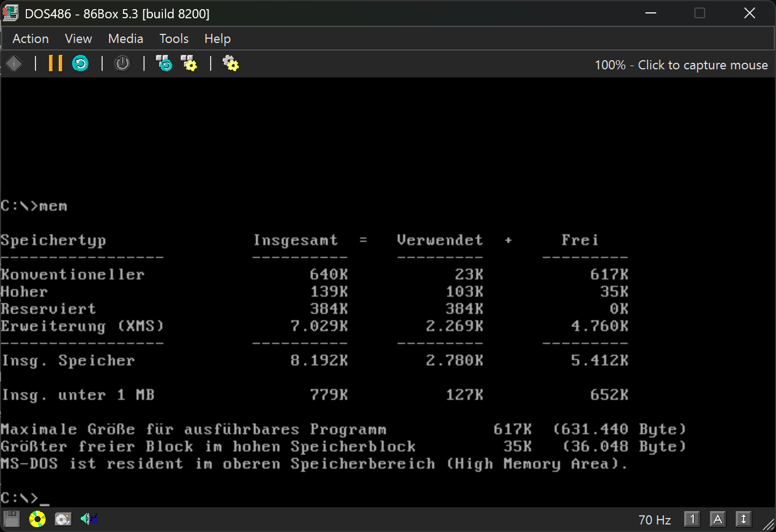Open the Tools menu
Screen dimensions: 776x532
(x=174, y=39)
